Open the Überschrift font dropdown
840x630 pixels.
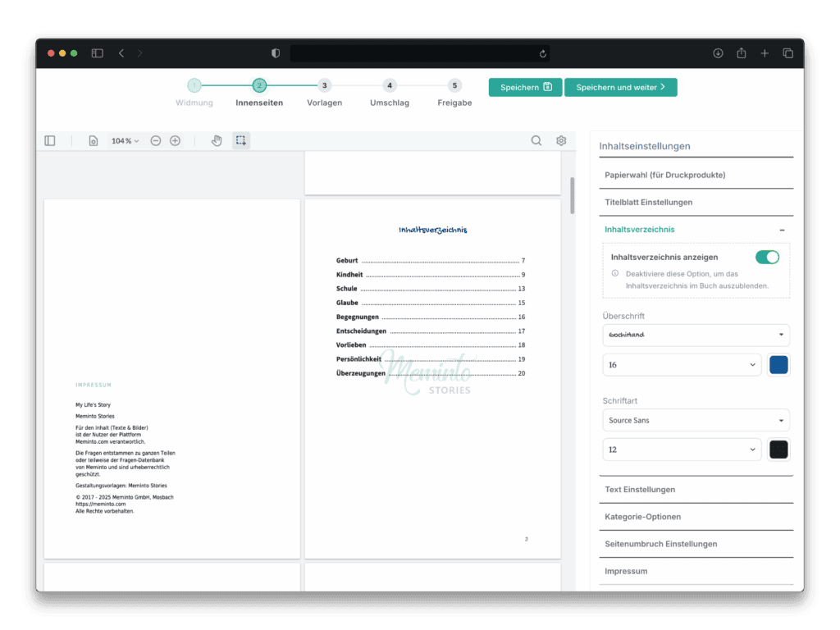[x=696, y=336]
